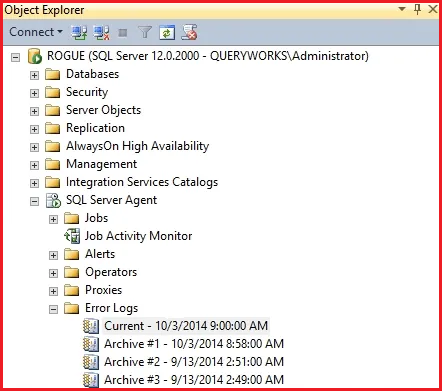Click the Management folder icon
Image resolution: width=442 pixels, height=391 pixels.
pyautogui.click(x=53, y=164)
